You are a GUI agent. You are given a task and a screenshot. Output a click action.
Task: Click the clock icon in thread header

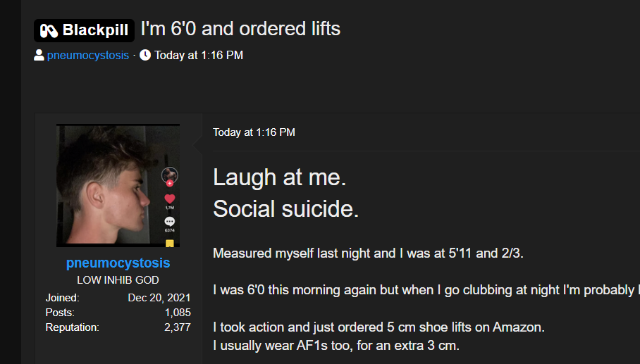click(x=145, y=55)
